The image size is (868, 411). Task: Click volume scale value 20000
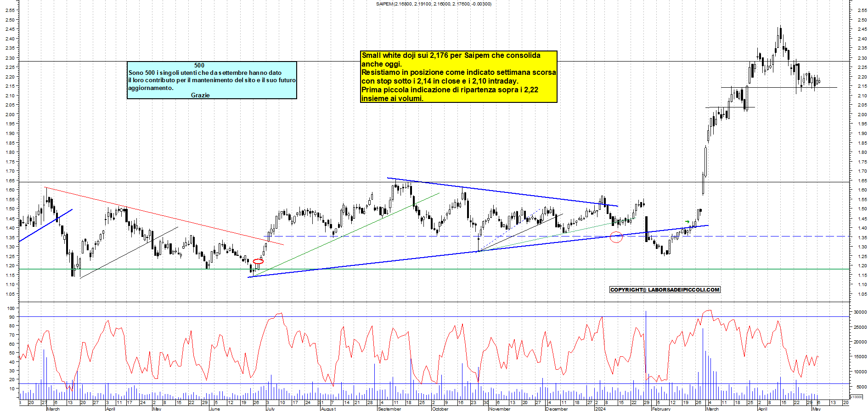point(860,342)
